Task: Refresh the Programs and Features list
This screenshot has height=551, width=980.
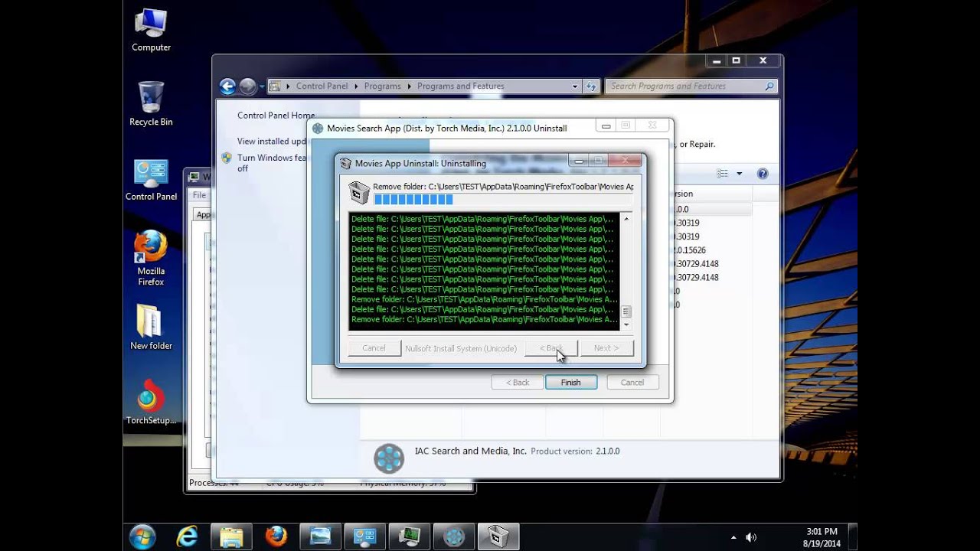Action: click(x=591, y=86)
